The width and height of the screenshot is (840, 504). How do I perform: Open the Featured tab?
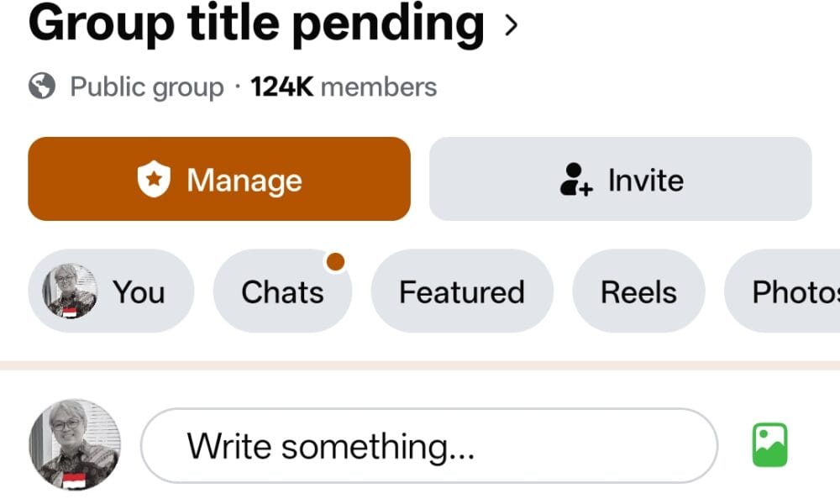pos(462,291)
